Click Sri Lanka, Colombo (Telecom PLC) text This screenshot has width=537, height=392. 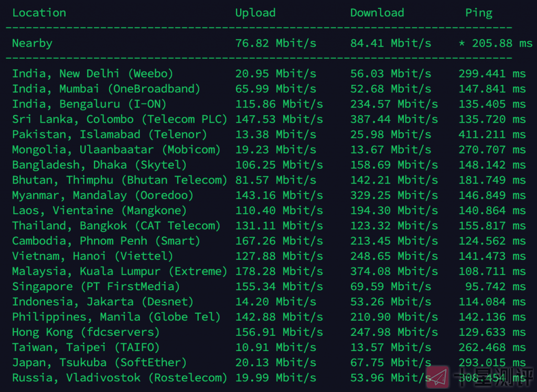tap(120, 119)
